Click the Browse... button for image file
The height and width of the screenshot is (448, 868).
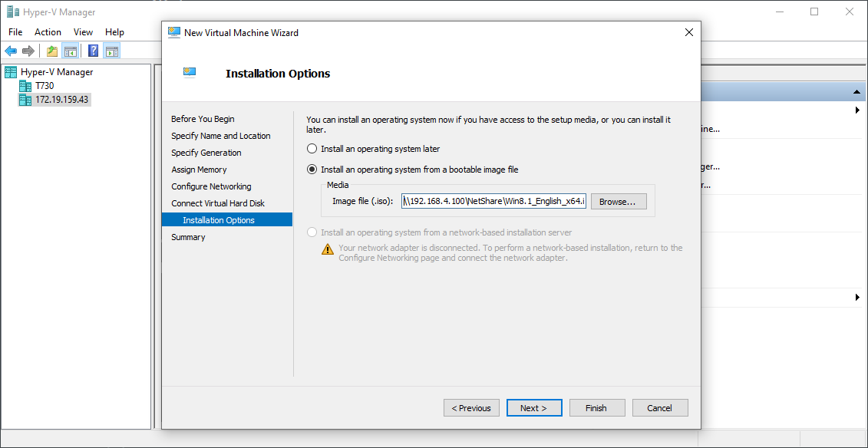619,202
